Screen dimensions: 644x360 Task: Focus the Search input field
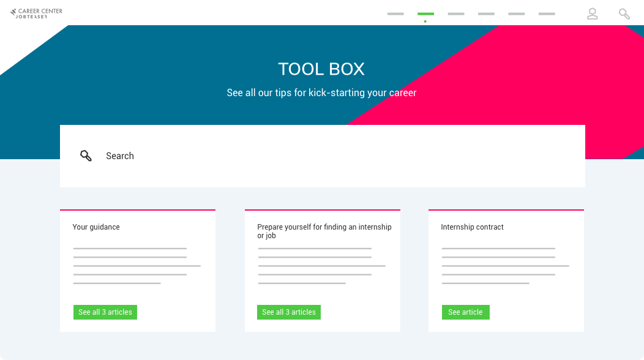[x=323, y=156]
